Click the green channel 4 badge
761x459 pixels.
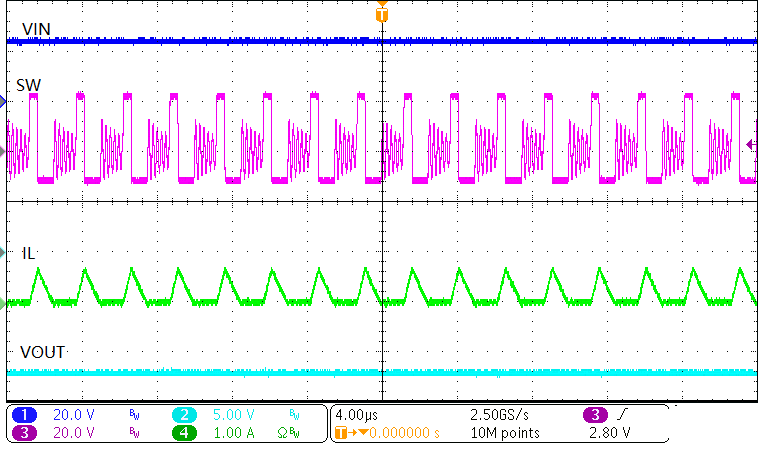184,433
